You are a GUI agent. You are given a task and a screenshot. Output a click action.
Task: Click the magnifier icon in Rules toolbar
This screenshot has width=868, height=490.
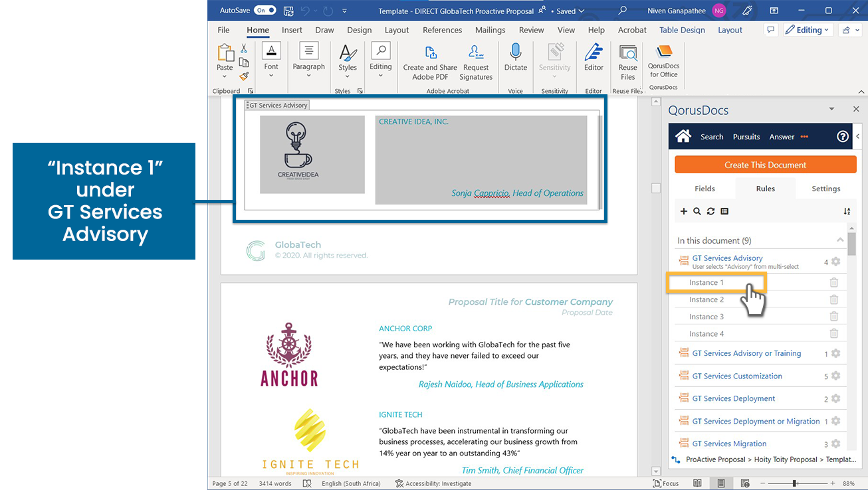click(x=697, y=211)
